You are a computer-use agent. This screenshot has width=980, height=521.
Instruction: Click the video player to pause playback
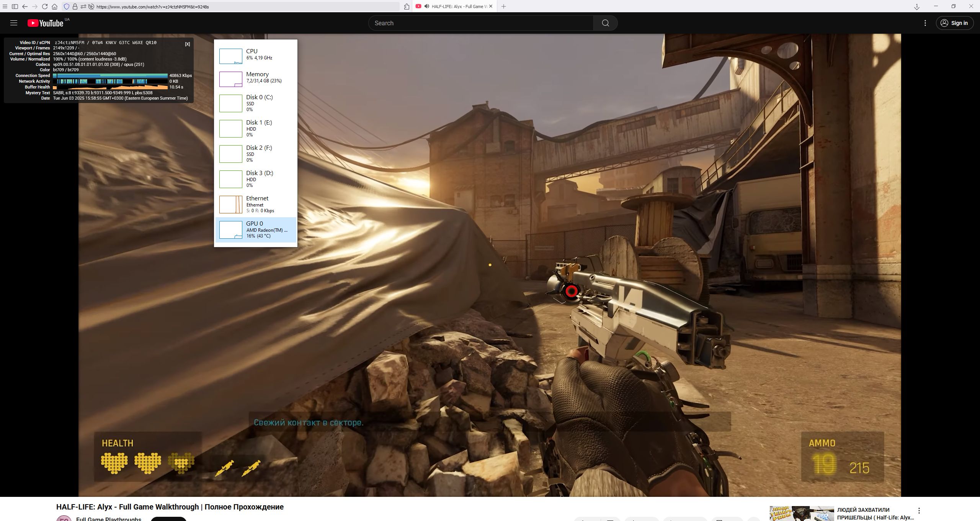(x=490, y=265)
